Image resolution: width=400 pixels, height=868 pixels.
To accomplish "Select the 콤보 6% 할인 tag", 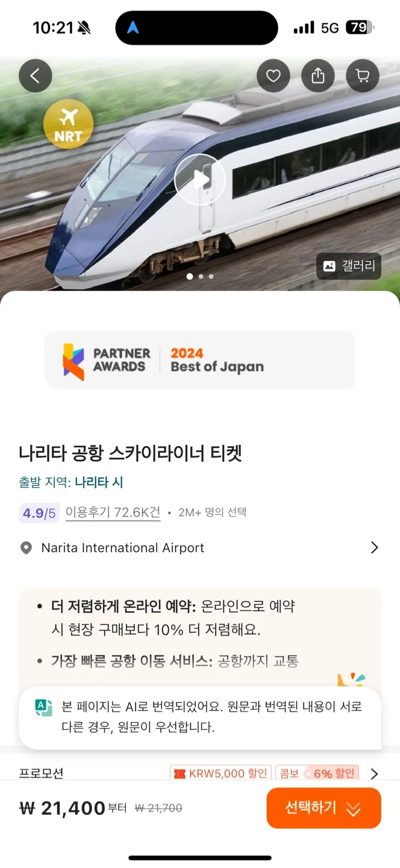I will [x=317, y=773].
